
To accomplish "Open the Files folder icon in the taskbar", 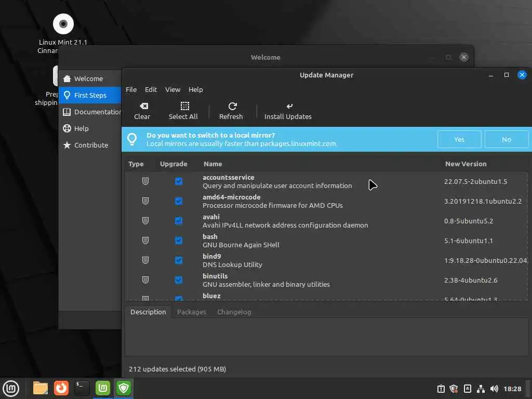I will click(41, 388).
